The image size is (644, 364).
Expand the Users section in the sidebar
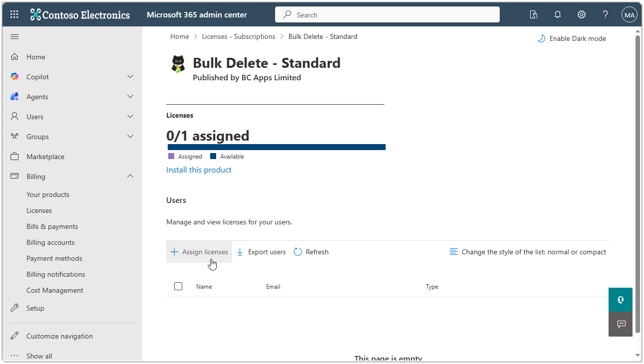pos(130,116)
